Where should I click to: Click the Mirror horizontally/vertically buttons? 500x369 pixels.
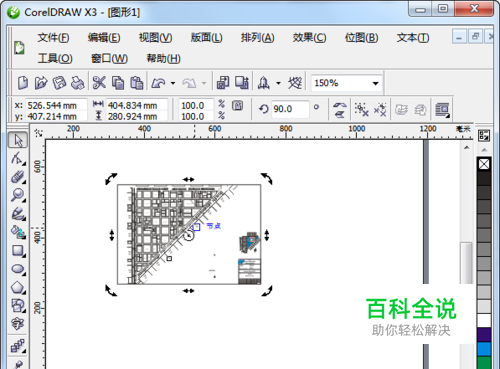coord(339,109)
